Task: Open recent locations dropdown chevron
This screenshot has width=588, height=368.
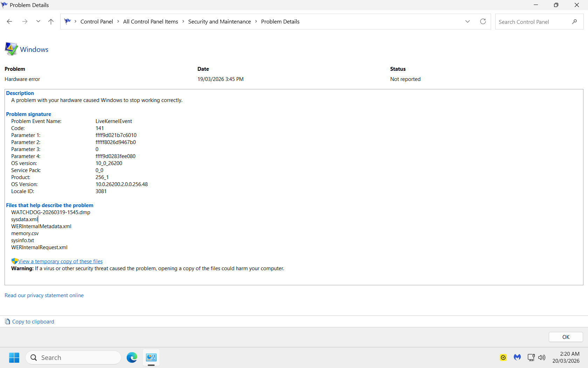Action: (x=38, y=21)
